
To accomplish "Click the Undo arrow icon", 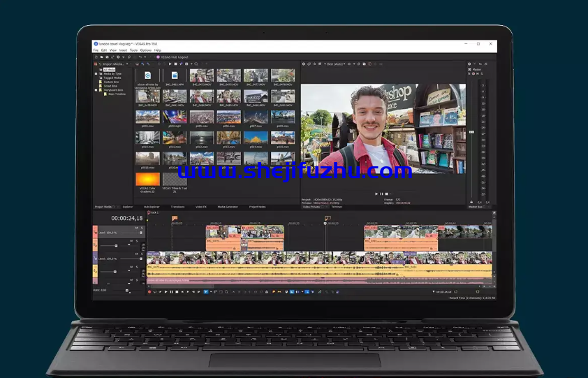I will [140, 57].
